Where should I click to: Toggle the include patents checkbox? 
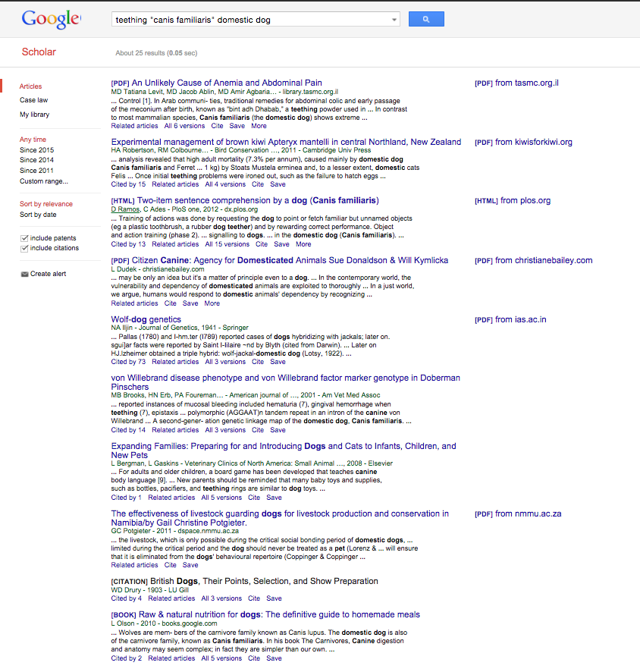(x=24, y=238)
